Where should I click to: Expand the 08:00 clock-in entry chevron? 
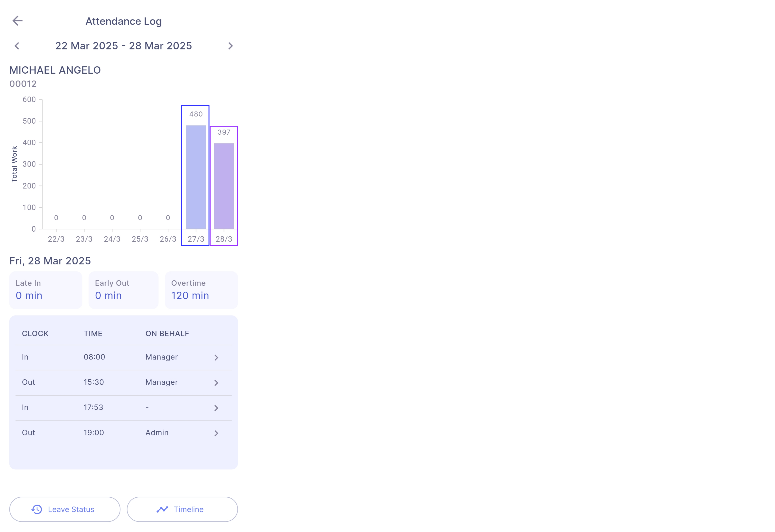[x=216, y=357]
